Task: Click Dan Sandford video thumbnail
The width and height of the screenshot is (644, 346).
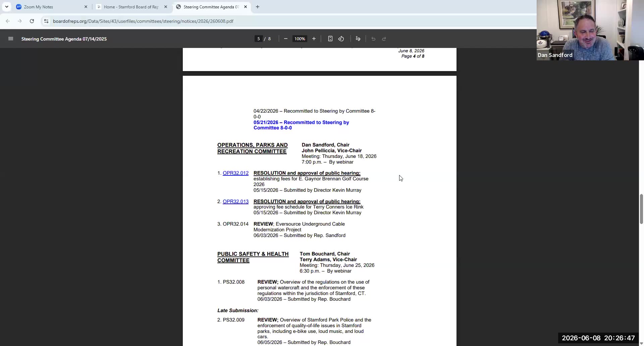Action: (590, 30)
